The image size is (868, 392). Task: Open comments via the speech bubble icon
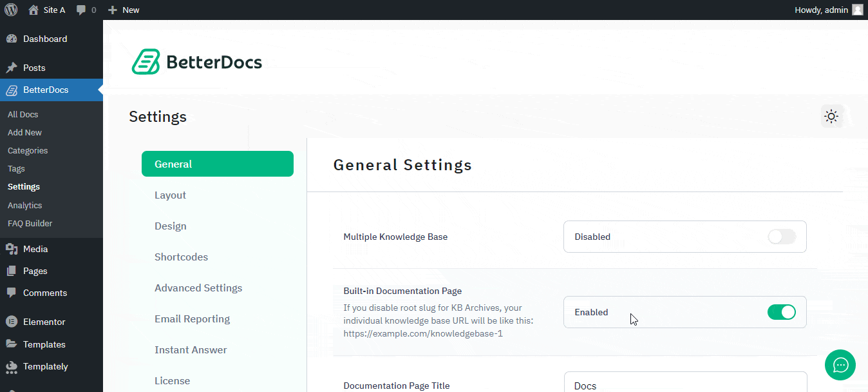(x=82, y=10)
